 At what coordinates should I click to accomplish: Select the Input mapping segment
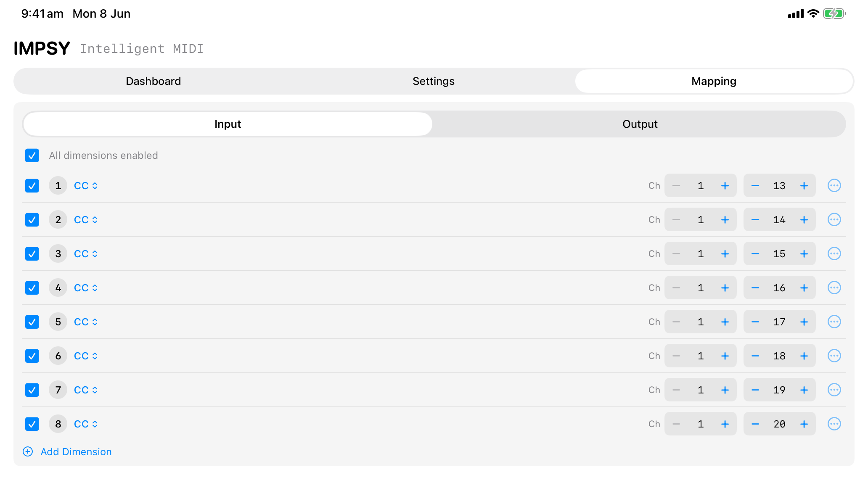228,124
